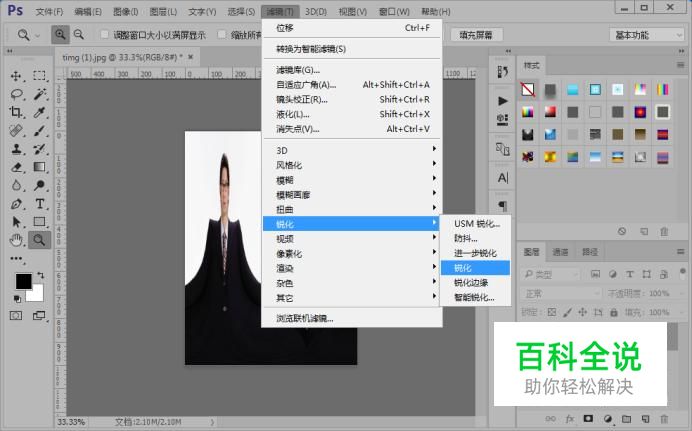Choose 滤镜库(G) menu entry

(x=352, y=70)
